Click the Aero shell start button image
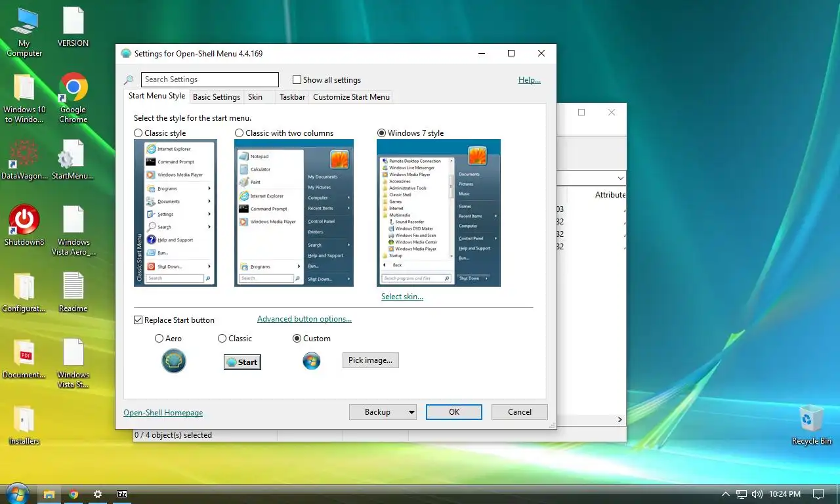 pyautogui.click(x=174, y=361)
